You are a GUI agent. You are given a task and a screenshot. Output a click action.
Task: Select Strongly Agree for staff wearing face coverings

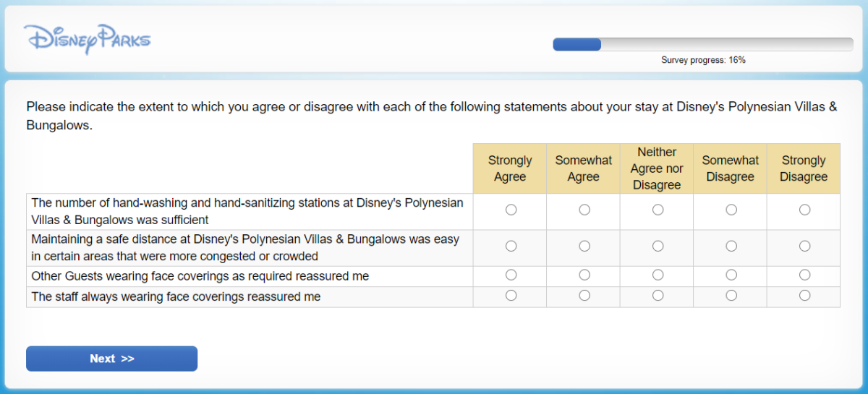click(x=511, y=295)
